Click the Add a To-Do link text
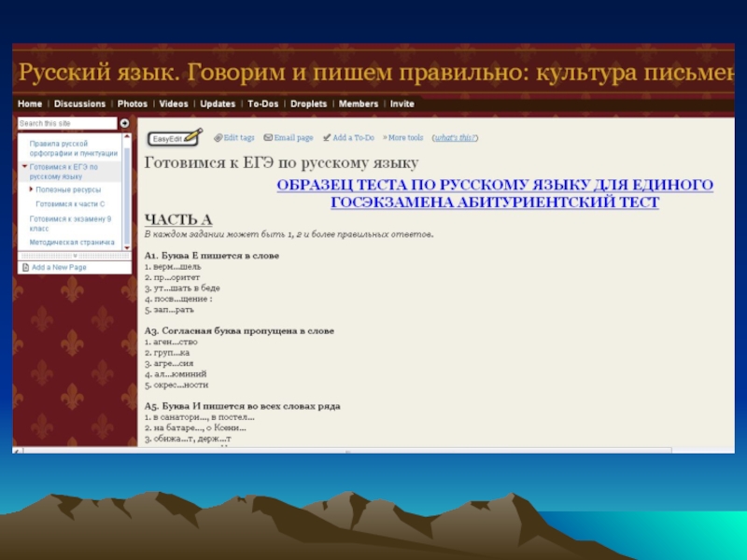The width and height of the screenshot is (747, 560). 354,137
